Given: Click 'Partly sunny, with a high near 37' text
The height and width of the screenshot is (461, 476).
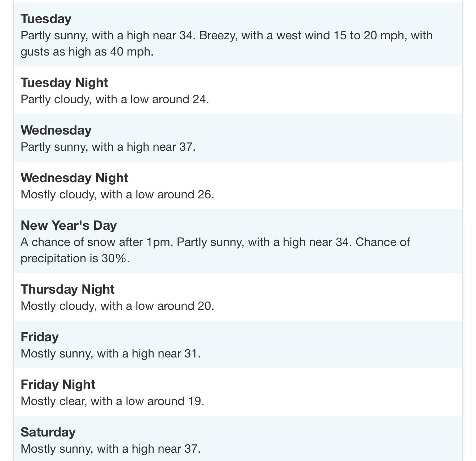Looking at the screenshot, I should click(x=108, y=147).
